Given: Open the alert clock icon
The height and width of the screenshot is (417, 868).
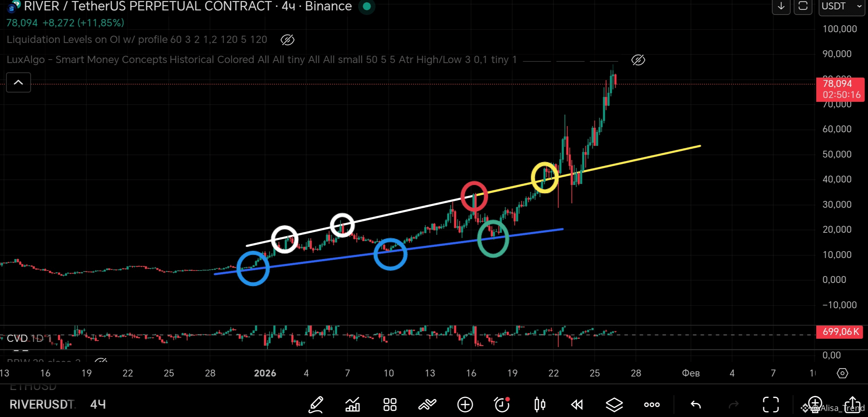Looking at the screenshot, I should 502,405.
